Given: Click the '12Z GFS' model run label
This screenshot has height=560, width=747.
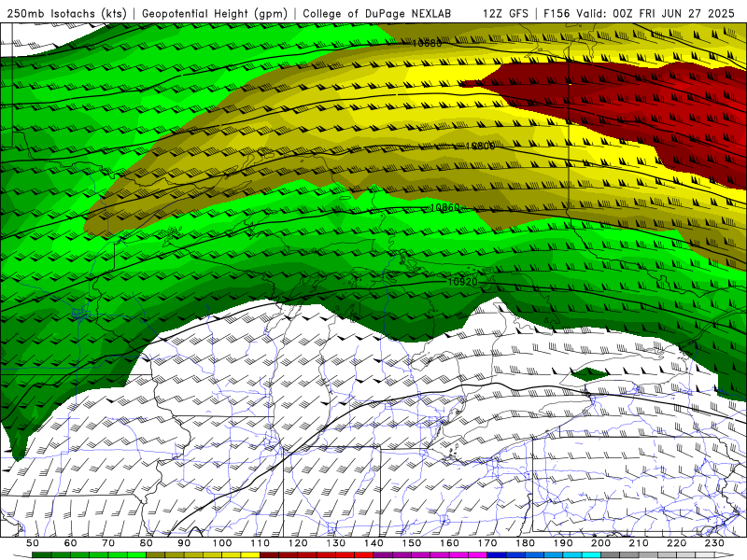Looking at the screenshot, I should 505,13.
